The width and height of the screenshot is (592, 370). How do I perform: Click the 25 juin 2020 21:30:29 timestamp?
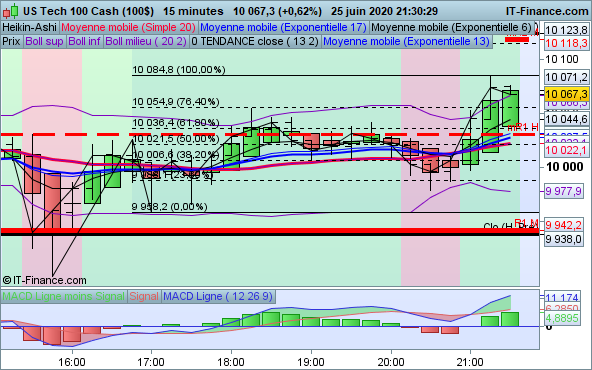(384, 11)
